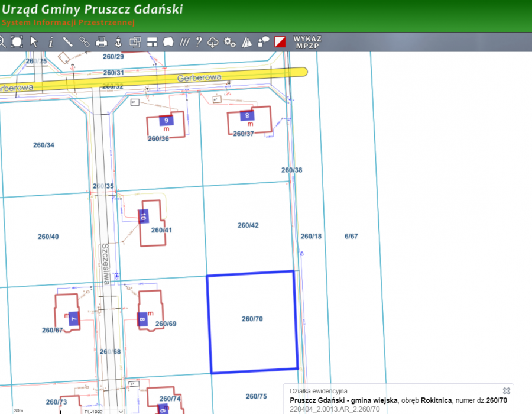532x414 pixels.
Task: Open the map layout panels icon
Action: [x=152, y=41]
